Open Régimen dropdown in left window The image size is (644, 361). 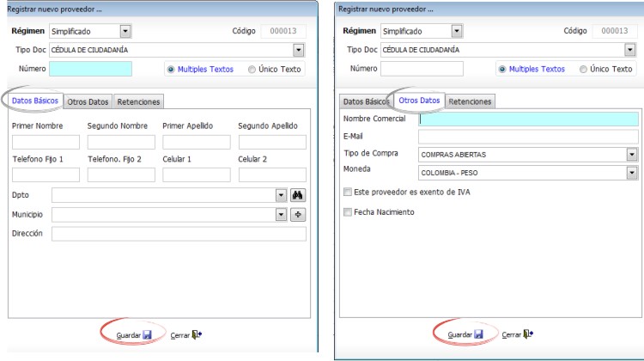pos(125,31)
